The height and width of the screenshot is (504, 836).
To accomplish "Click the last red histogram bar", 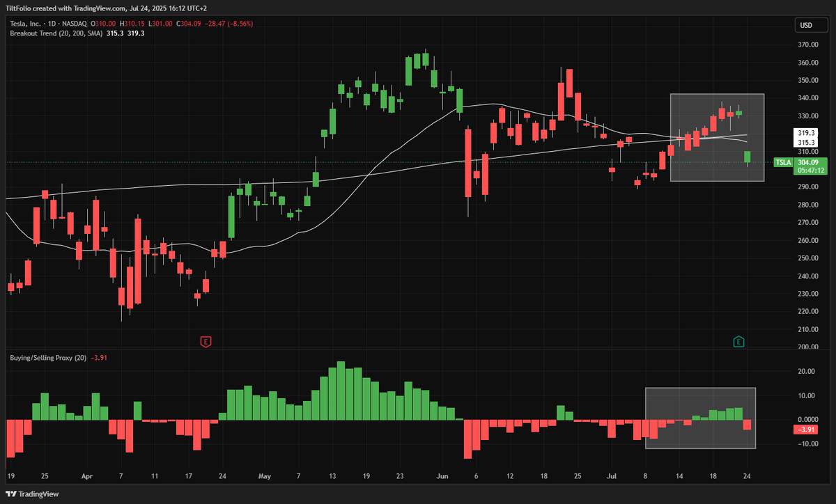I will pyautogui.click(x=748, y=425).
